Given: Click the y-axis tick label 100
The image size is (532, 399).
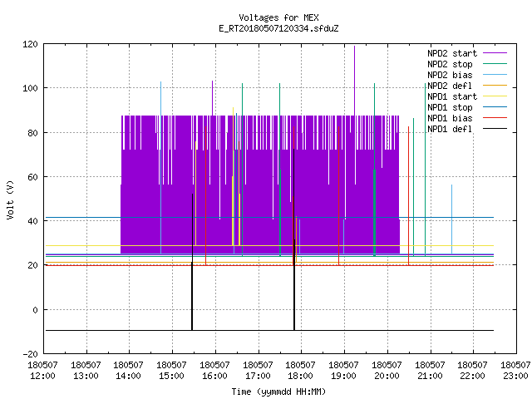Looking at the screenshot, I should coord(30,89).
